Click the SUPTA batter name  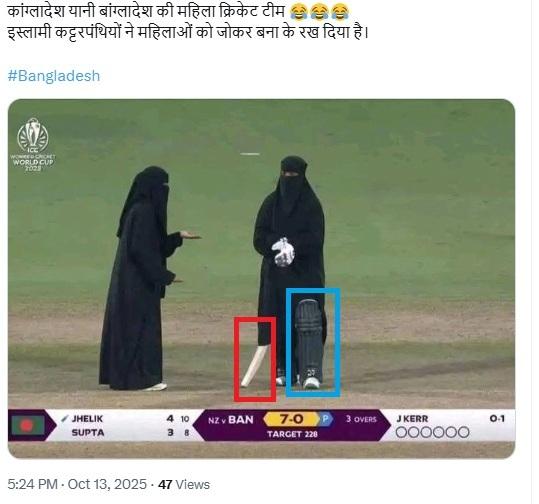click(x=88, y=432)
